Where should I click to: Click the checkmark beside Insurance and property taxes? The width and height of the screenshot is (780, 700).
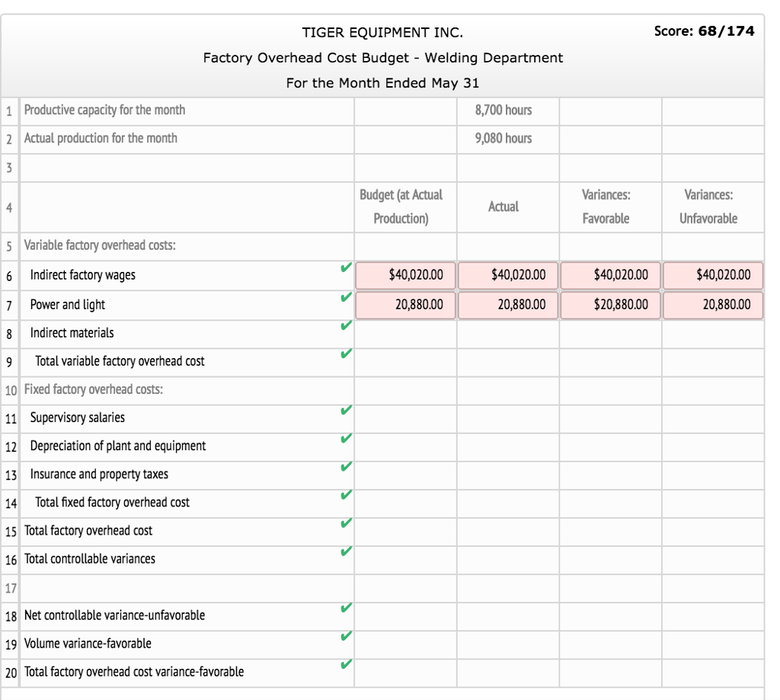pos(346,466)
